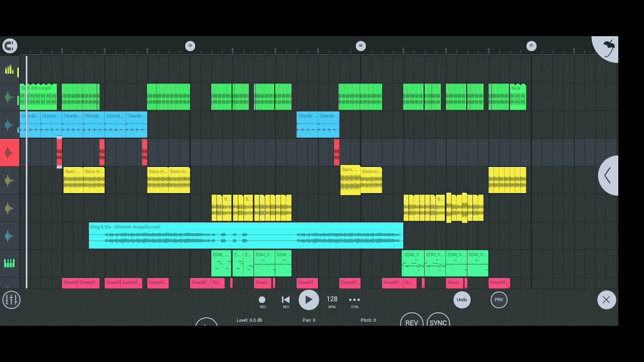
Task: Select the Kick Intro audio track icon
Action: [x=9, y=98]
